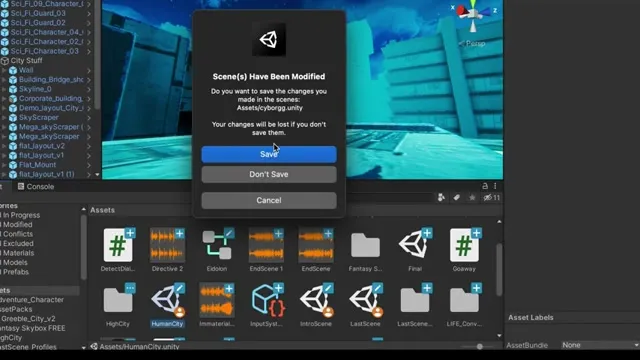Select the HumanCity scene asset
640x360 pixels.
tap(167, 301)
